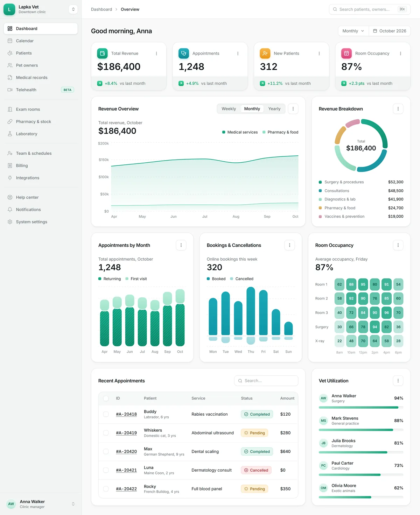Click the Patients paw icon in sidebar

tap(10, 53)
